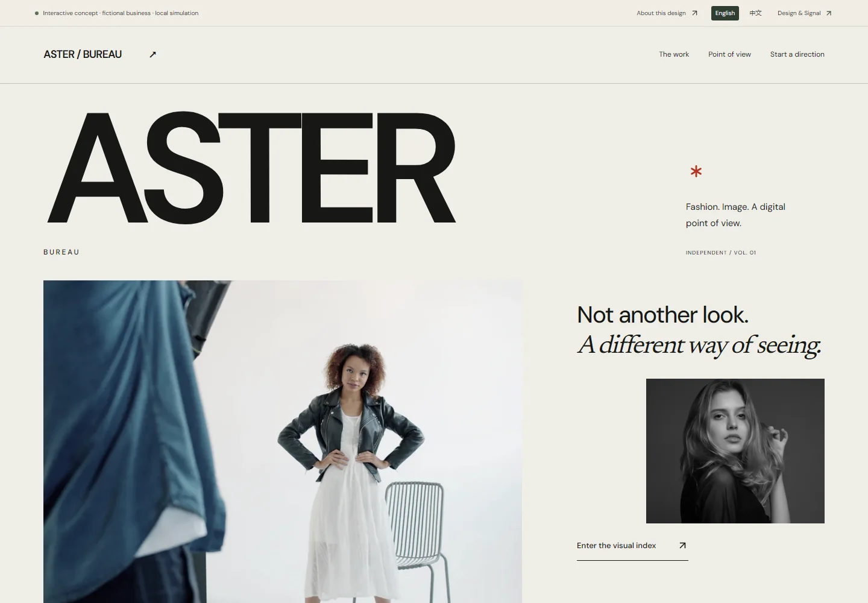Screen dimensions: 868x603
Task: Open Start a direction page
Action: (x=797, y=54)
